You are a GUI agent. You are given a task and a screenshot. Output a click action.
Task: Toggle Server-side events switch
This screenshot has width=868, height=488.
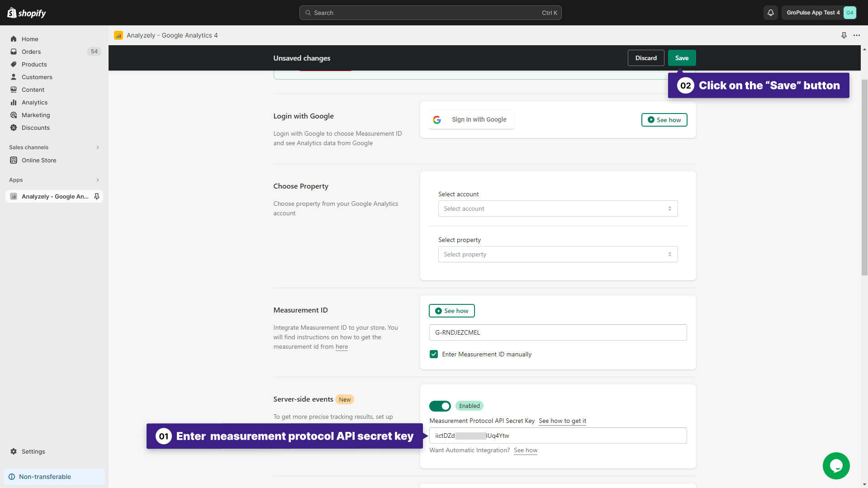coord(440,406)
